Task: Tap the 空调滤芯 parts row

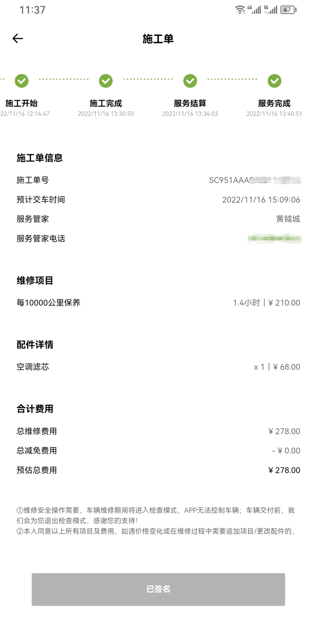Action: point(158,367)
